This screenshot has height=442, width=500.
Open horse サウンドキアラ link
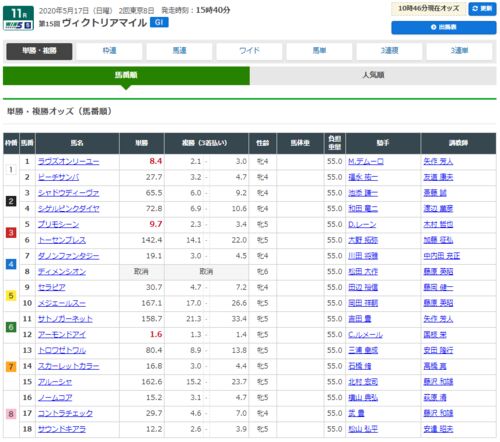point(62,429)
